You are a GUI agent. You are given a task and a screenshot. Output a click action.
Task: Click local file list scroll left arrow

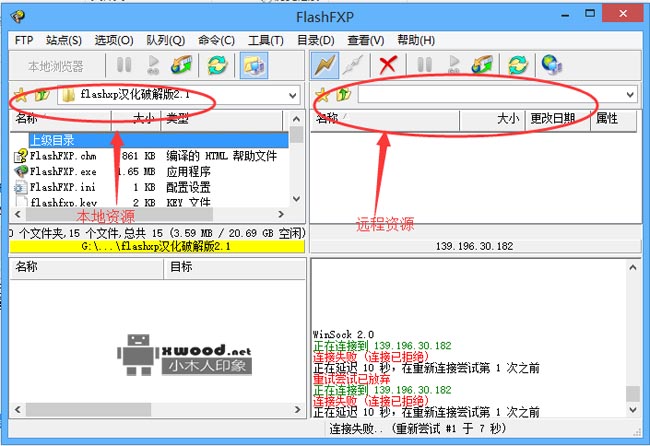[x=17, y=214]
